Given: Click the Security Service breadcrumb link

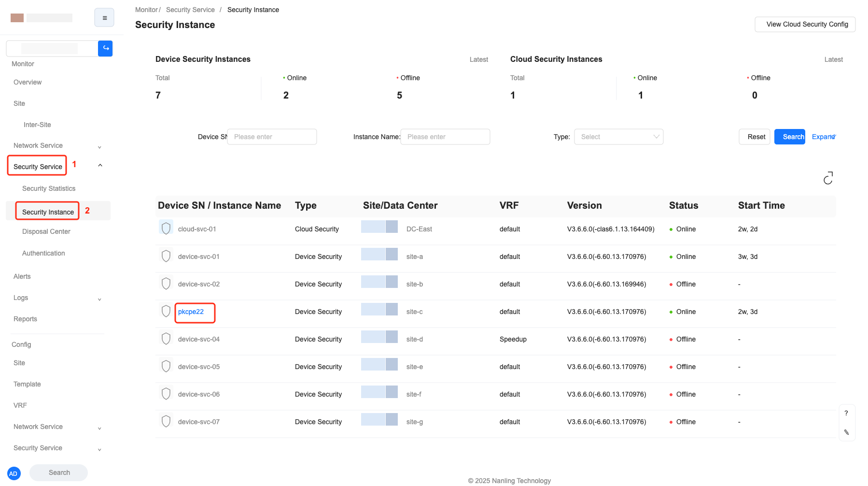Looking at the screenshot, I should point(190,10).
